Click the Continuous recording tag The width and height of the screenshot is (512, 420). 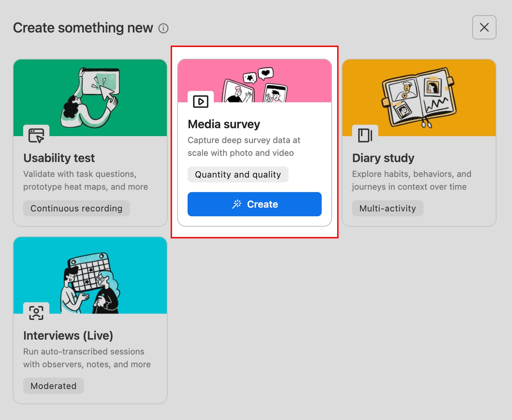tap(76, 208)
